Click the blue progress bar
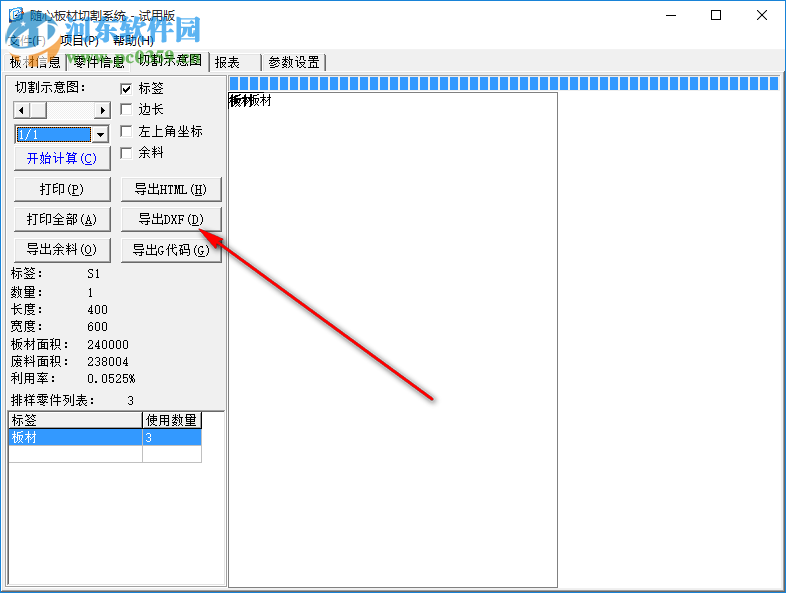This screenshot has height=593, width=786. coord(504,83)
